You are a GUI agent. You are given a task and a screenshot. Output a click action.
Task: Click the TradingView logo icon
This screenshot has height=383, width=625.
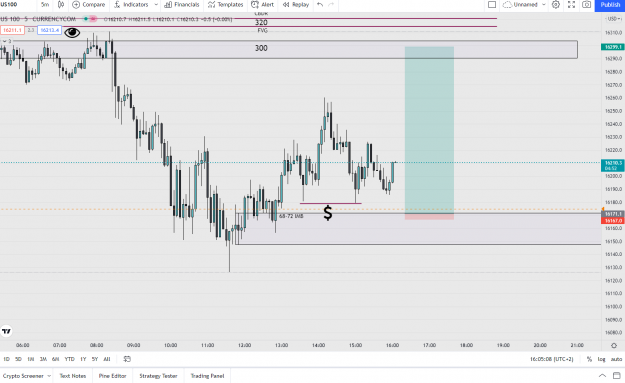6,331
